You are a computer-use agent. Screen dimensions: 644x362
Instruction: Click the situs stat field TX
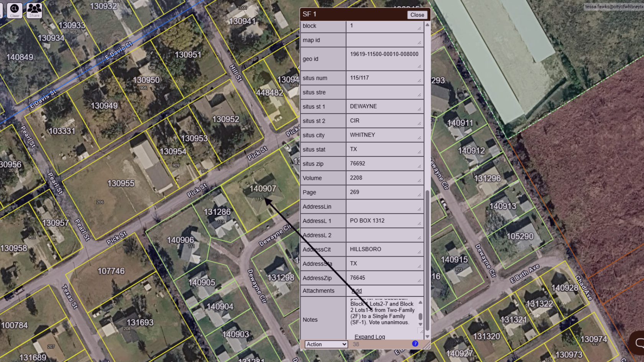pos(385,150)
